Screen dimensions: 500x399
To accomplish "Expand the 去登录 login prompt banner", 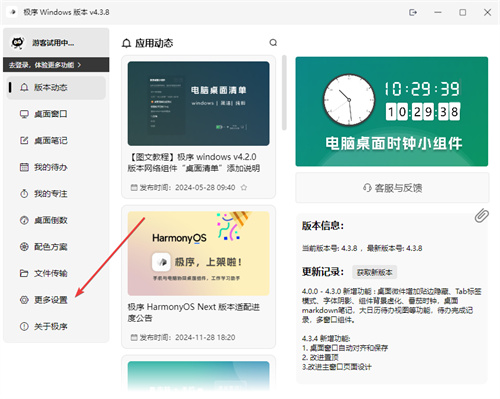I will click(56, 65).
